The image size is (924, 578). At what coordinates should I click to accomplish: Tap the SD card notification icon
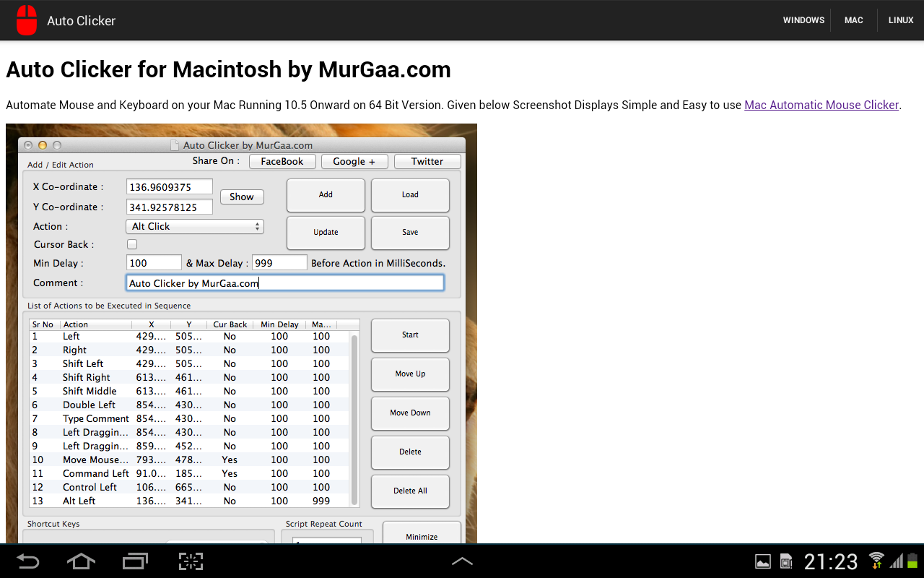point(786,561)
